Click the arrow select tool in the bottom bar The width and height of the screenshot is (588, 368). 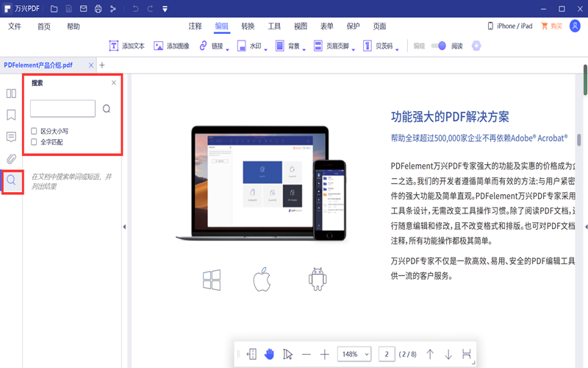(x=287, y=354)
